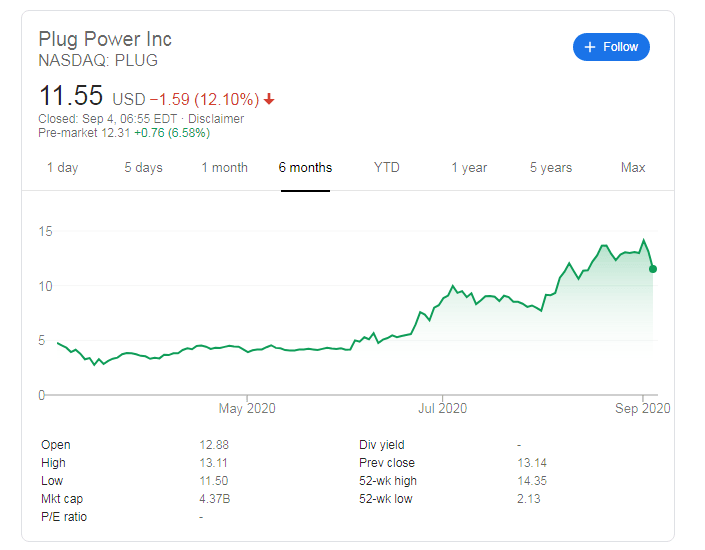Select the 5 years tab
Image resolution: width=705 pixels, height=550 pixels.
click(551, 167)
